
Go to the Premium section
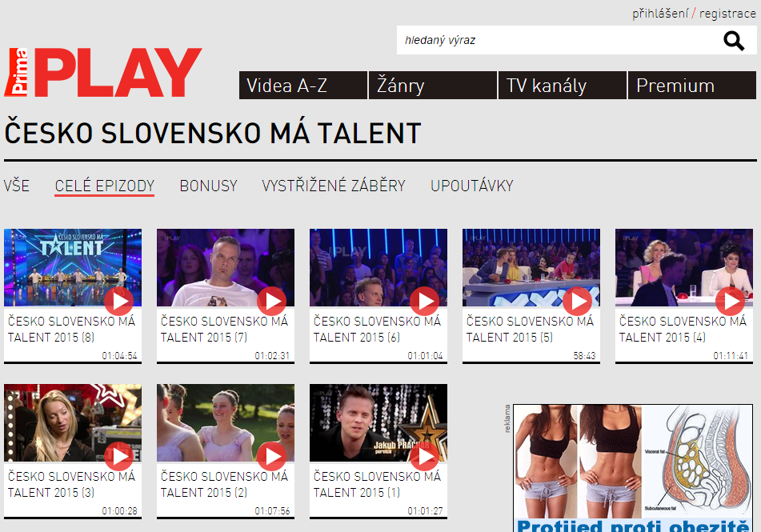click(x=692, y=86)
